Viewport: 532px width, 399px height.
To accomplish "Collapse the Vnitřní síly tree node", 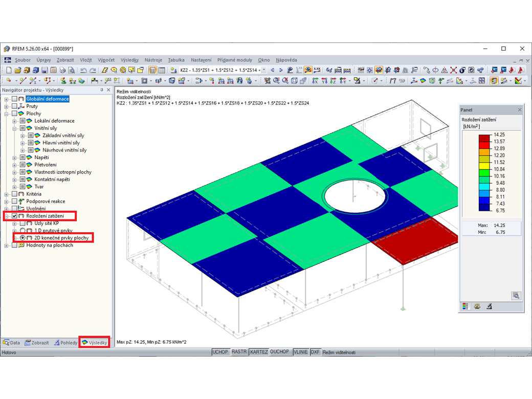I will point(14,128).
